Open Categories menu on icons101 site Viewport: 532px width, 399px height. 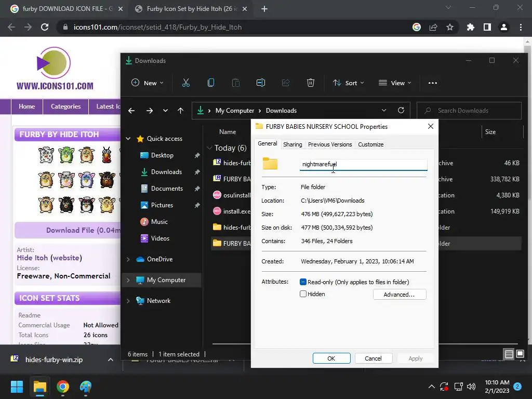coord(66,107)
